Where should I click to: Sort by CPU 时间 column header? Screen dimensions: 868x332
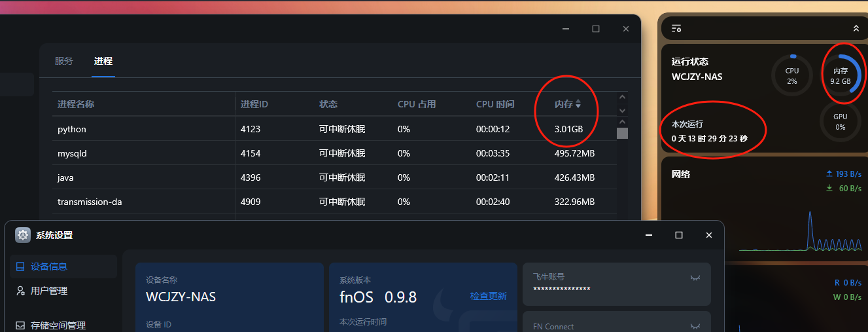(x=495, y=104)
